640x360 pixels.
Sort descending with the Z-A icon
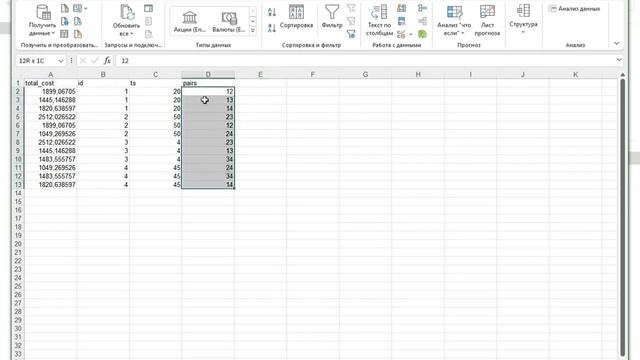272,28
